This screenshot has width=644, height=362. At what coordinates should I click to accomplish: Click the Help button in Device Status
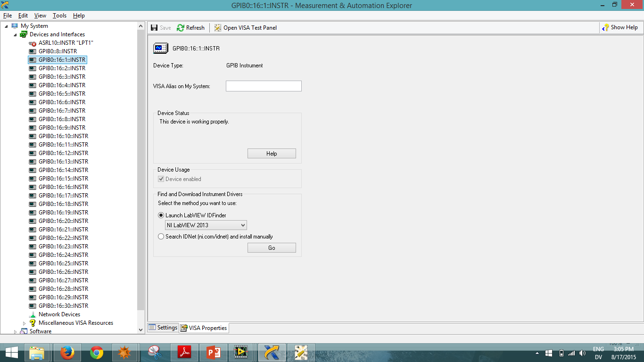pyautogui.click(x=272, y=154)
